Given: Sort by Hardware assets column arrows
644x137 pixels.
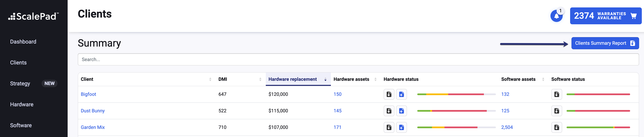Looking at the screenshot, I should (376, 79).
